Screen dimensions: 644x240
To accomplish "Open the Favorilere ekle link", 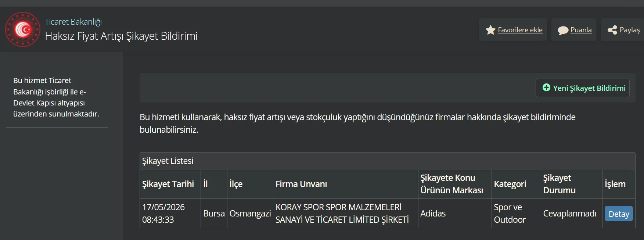I will pos(520,30).
